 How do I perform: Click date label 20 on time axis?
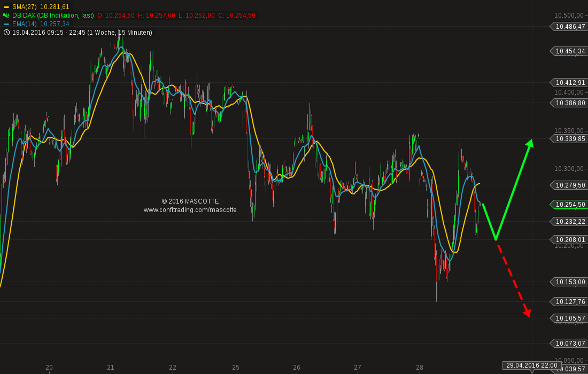pos(49,368)
